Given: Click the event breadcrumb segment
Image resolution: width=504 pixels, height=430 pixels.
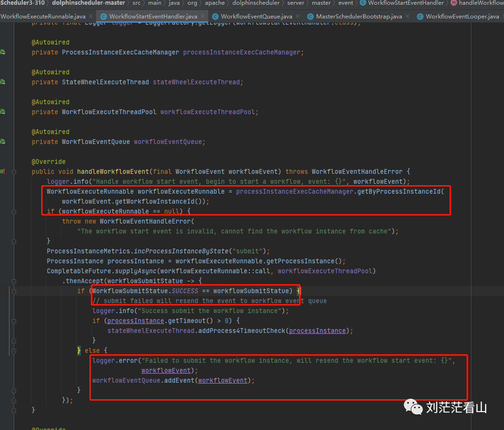Looking at the screenshot, I should (345, 3).
